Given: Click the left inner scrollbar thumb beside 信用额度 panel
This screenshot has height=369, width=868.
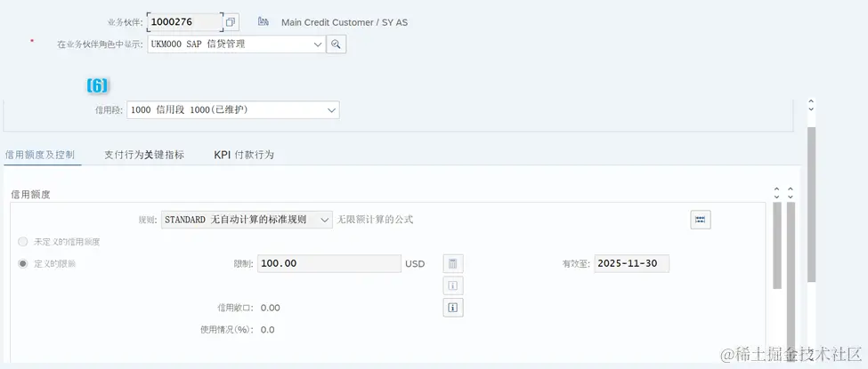Looking at the screenshot, I should coord(776,245).
